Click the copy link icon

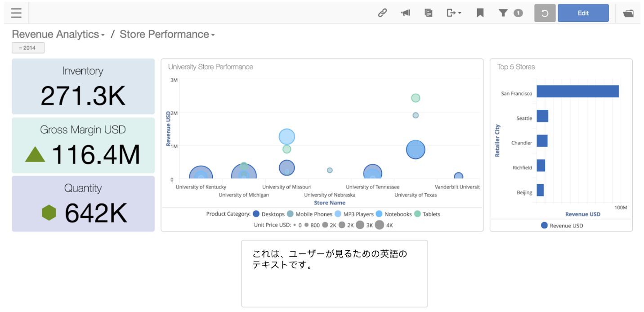pos(382,13)
